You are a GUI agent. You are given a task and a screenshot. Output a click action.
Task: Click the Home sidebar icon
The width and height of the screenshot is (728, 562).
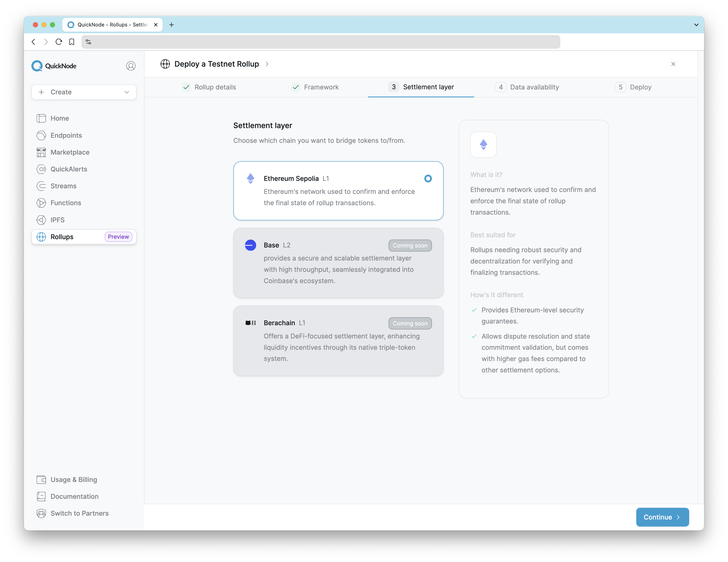(41, 119)
